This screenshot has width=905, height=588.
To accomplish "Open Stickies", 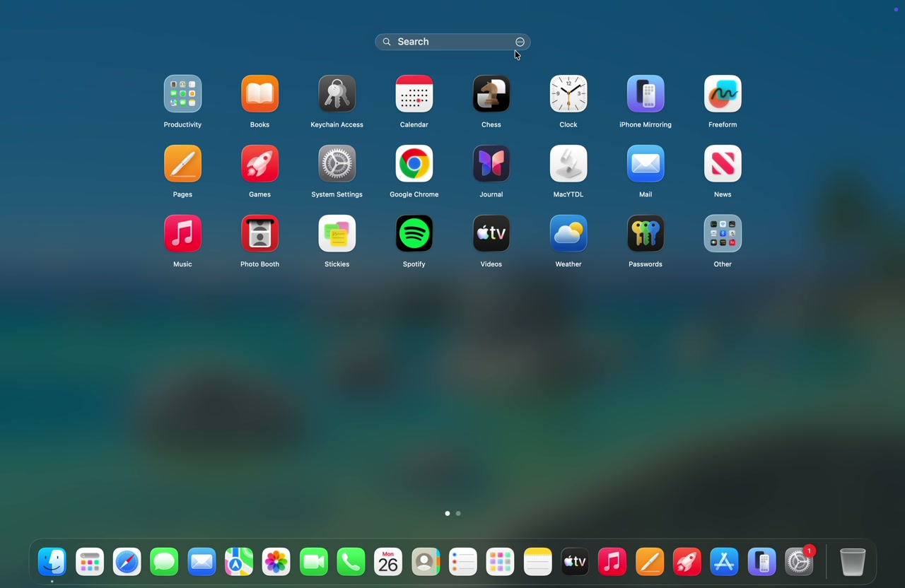I will [x=337, y=234].
